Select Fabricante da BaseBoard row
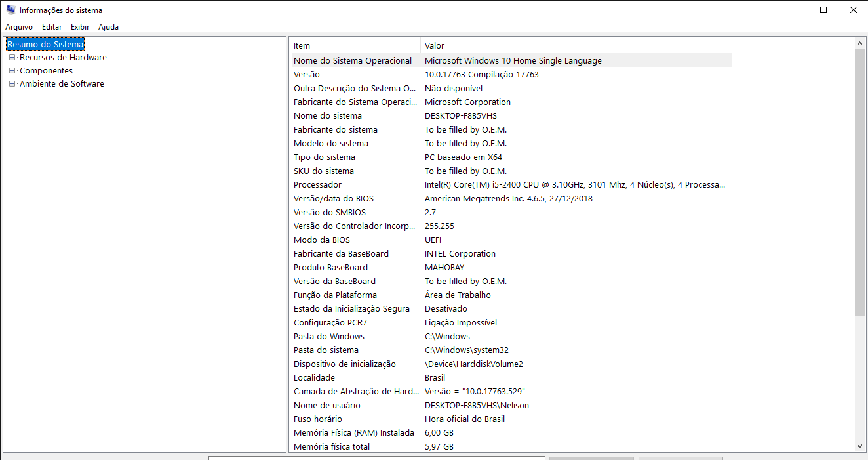The height and width of the screenshot is (460, 868). [x=511, y=253]
